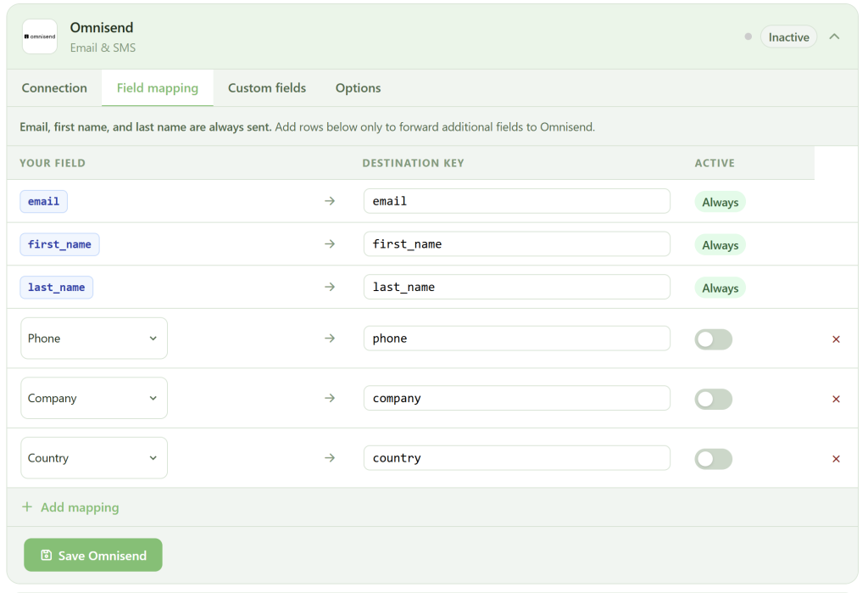The width and height of the screenshot is (868, 593).
Task: Delete the Company mapping row
Action: (836, 399)
